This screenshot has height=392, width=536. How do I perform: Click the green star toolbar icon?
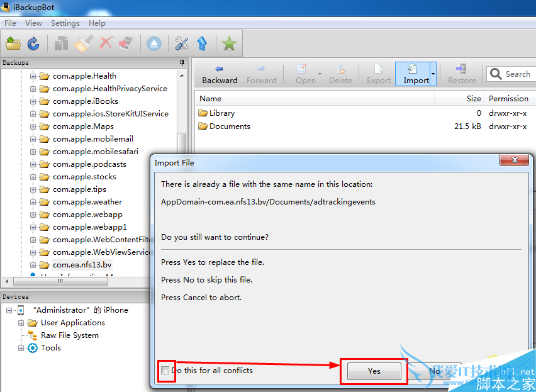pyautogui.click(x=229, y=44)
